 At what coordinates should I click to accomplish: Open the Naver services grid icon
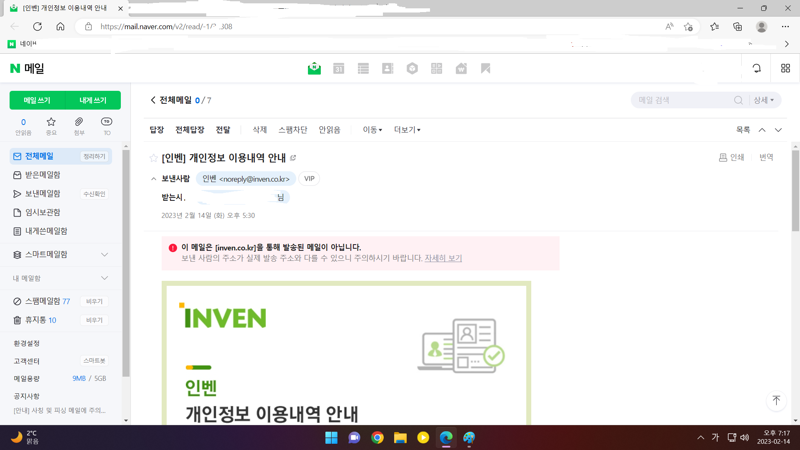786,68
